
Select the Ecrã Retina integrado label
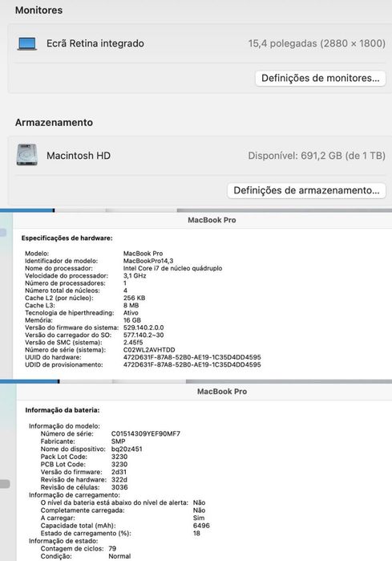(x=95, y=43)
